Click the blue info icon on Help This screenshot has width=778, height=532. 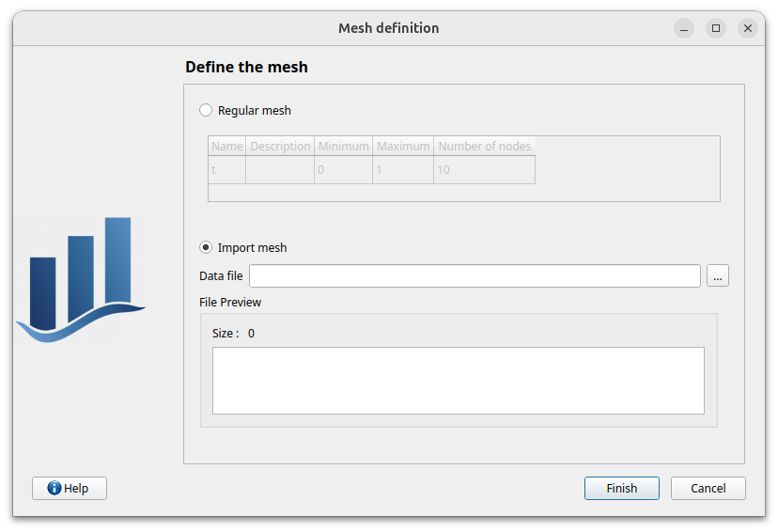pos(54,488)
